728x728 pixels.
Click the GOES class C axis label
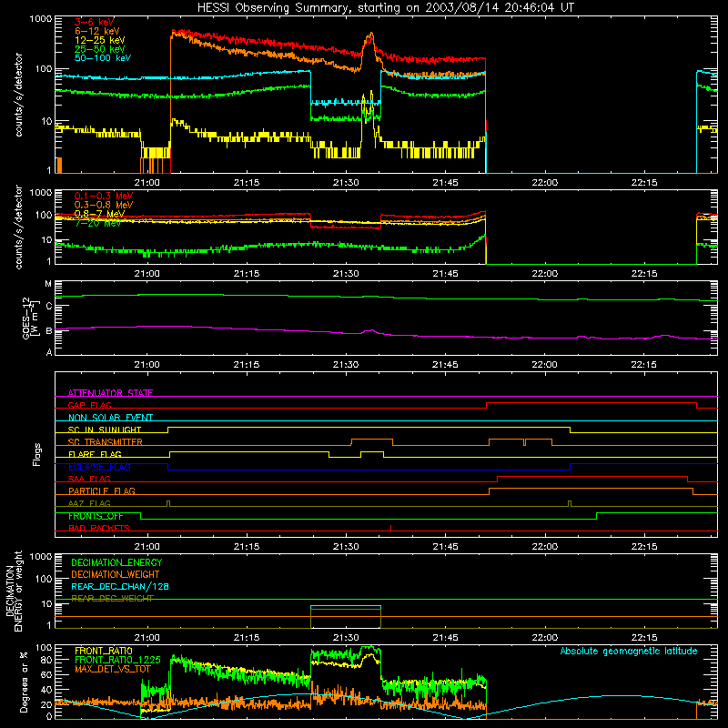point(49,306)
